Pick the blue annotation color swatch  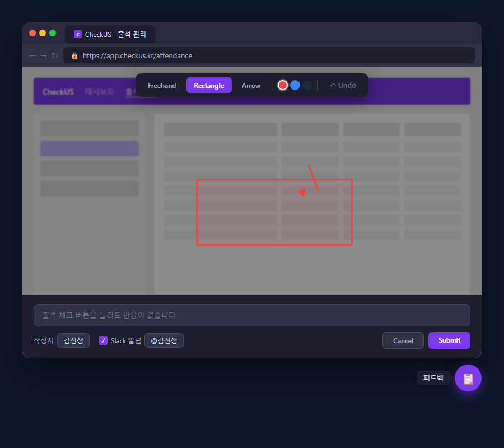click(x=295, y=85)
